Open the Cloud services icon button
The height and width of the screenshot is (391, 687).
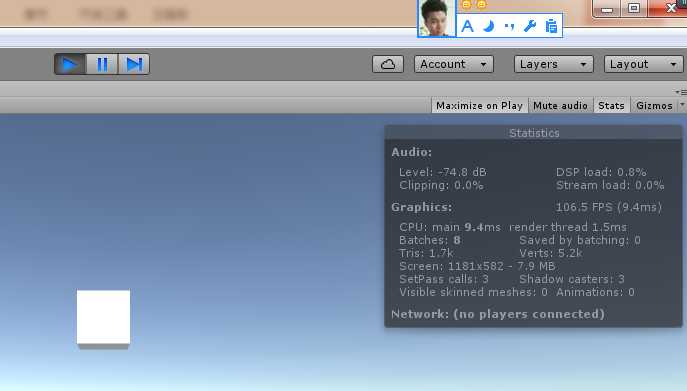pos(388,64)
